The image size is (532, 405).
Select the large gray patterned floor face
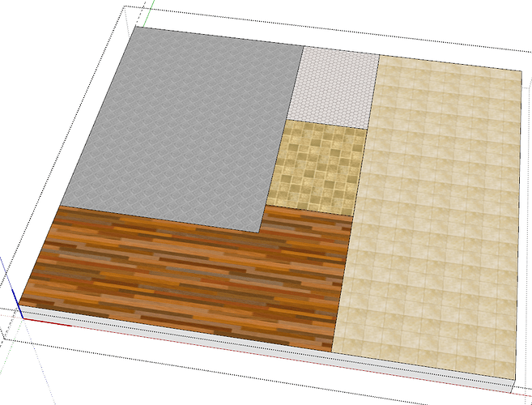coord(183,130)
